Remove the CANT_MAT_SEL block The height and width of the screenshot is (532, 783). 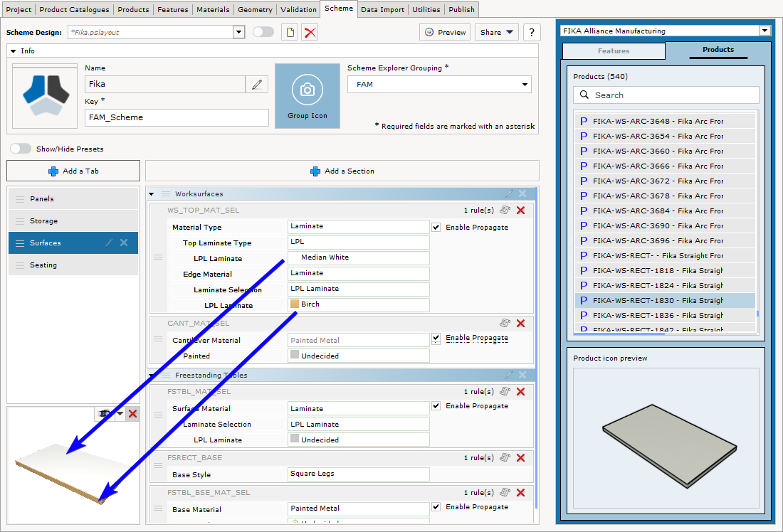point(520,323)
